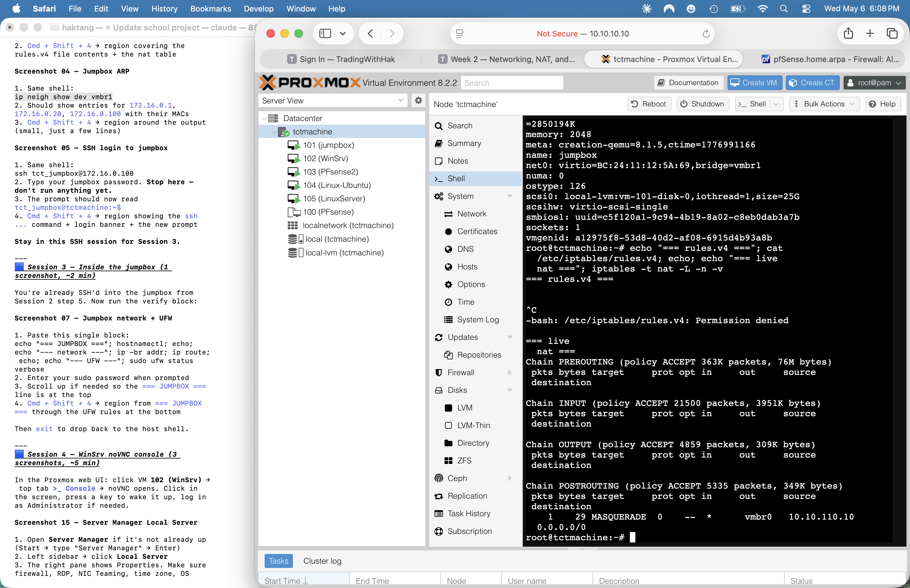Click the Safari share icon
Viewport: 910px width, 588px height.
point(848,34)
